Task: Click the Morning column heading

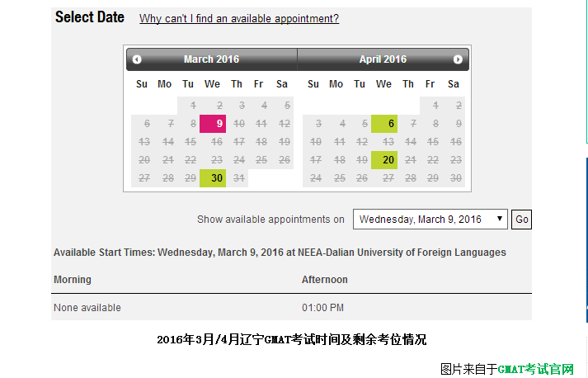Action: pos(73,280)
